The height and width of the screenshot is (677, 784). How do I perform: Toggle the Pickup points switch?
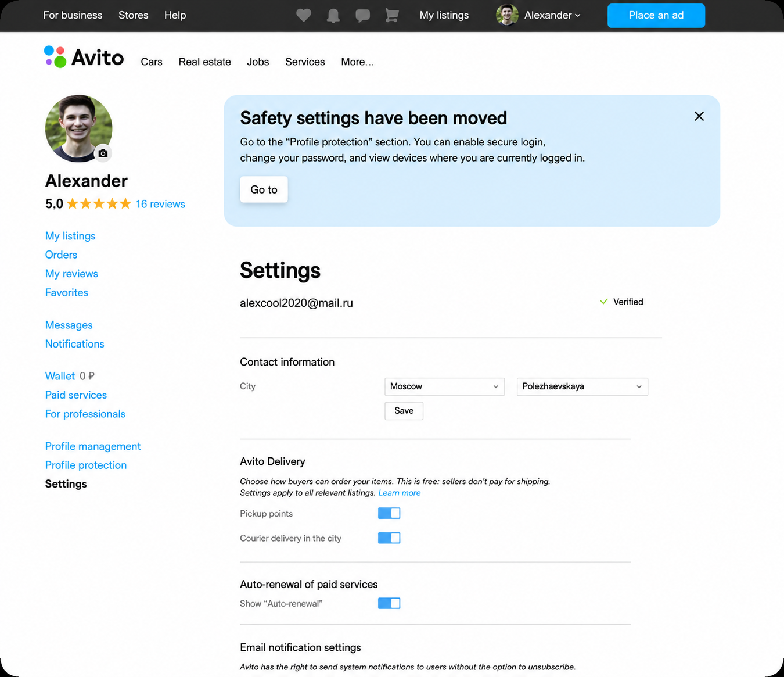click(389, 513)
